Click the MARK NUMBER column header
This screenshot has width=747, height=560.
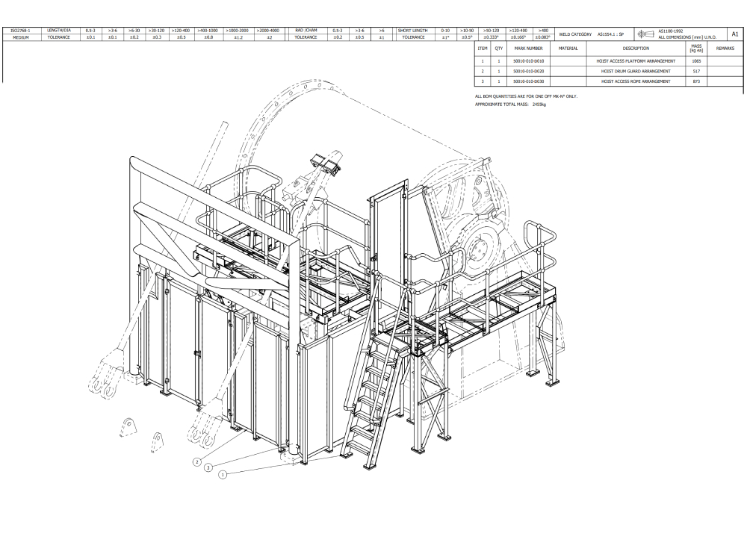528,49
